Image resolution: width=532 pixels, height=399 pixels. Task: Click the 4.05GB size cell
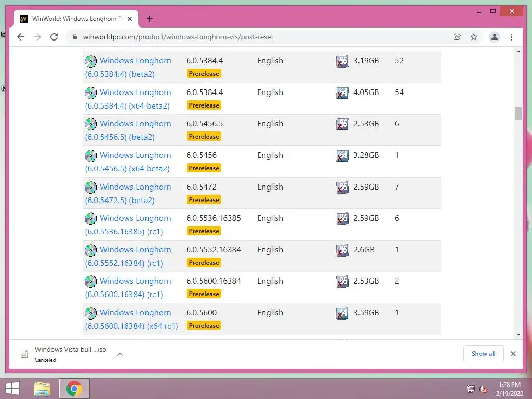(366, 92)
